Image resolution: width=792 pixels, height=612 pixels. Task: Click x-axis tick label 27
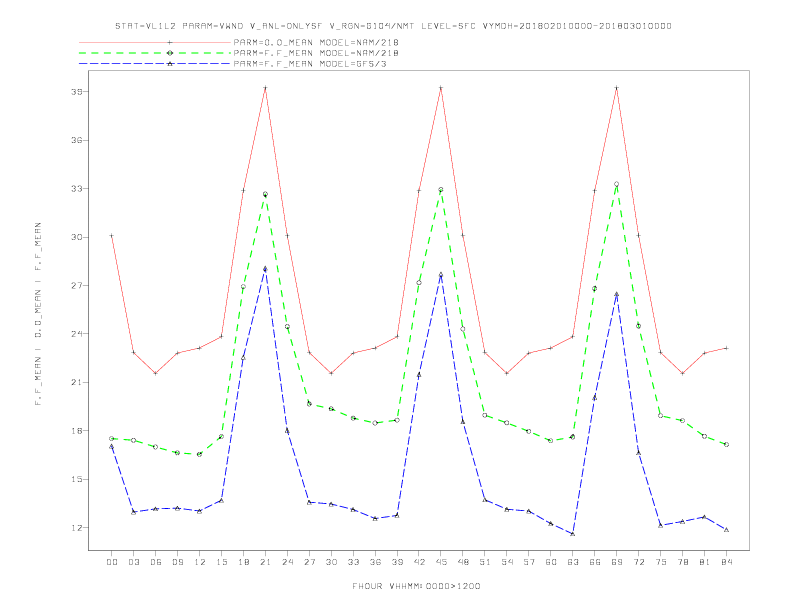(309, 562)
